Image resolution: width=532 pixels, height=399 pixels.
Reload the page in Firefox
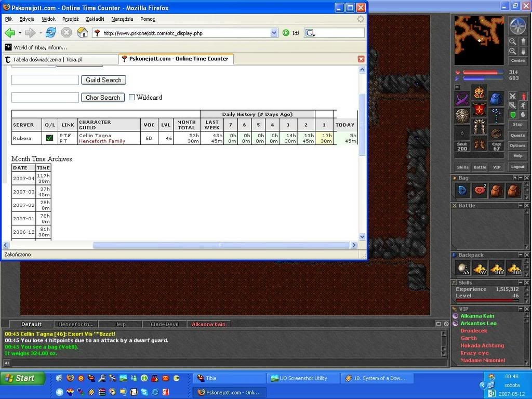(51, 33)
